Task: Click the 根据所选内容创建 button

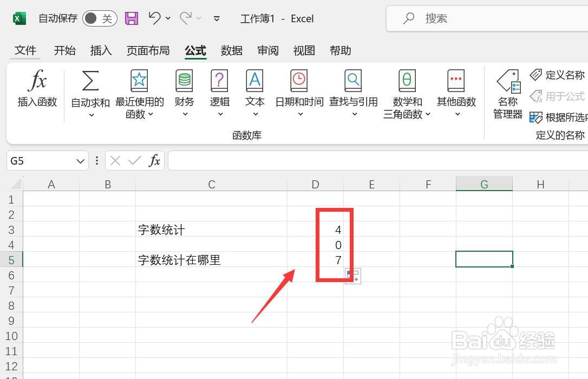Action: point(558,117)
